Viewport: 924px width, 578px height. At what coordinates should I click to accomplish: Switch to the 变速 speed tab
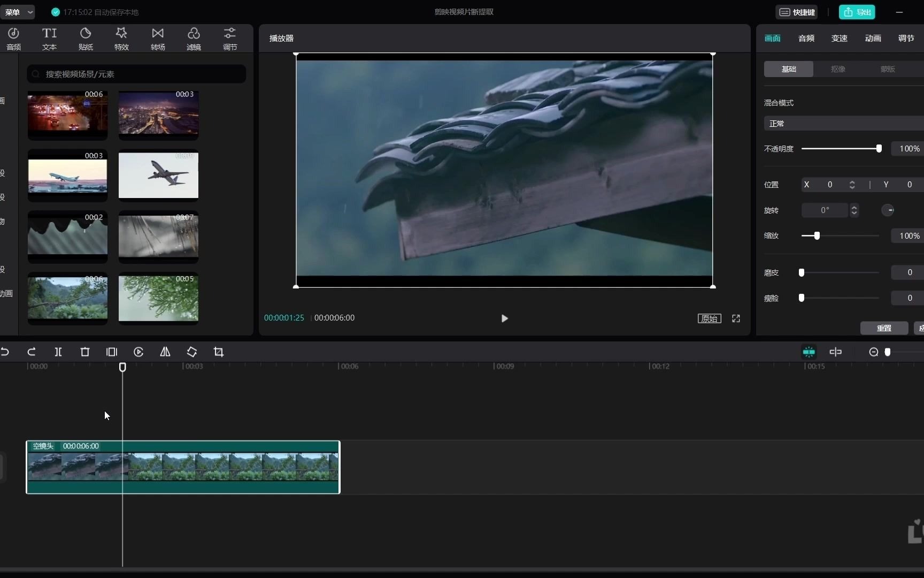pos(840,38)
